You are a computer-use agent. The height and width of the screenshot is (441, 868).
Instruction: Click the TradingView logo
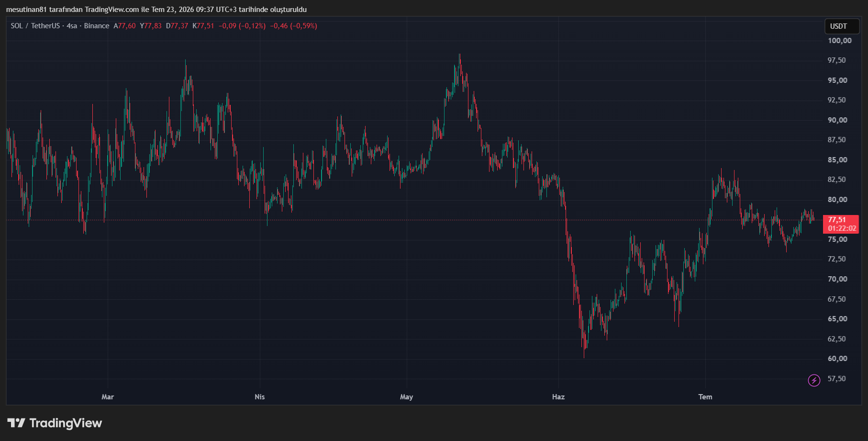55,423
